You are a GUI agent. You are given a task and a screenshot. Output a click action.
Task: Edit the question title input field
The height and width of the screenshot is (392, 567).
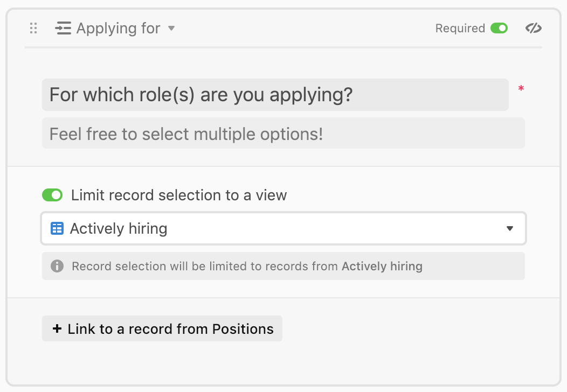tap(275, 95)
